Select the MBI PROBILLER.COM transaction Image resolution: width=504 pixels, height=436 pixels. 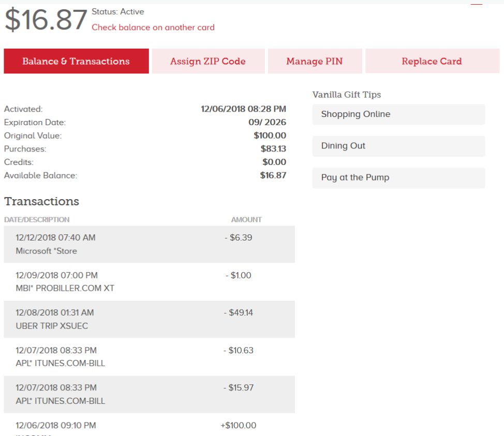coord(150,281)
